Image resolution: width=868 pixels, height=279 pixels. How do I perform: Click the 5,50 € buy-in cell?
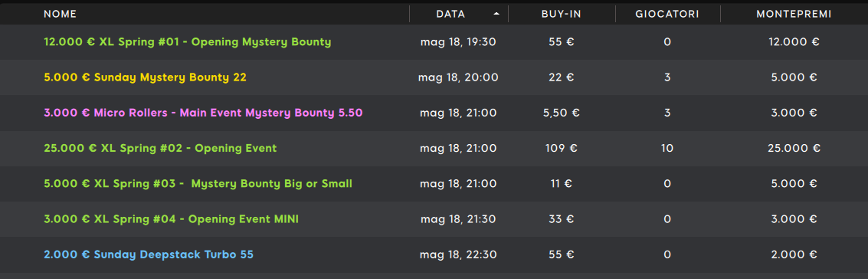pyautogui.click(x=562, y=113)
